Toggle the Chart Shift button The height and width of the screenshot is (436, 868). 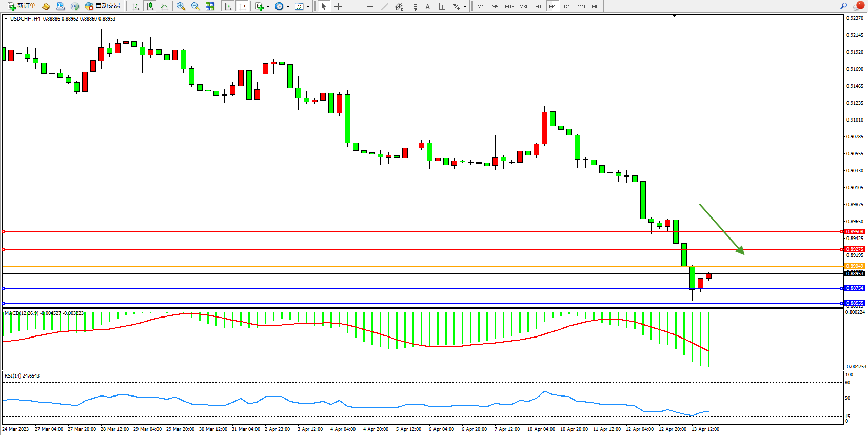242,6
